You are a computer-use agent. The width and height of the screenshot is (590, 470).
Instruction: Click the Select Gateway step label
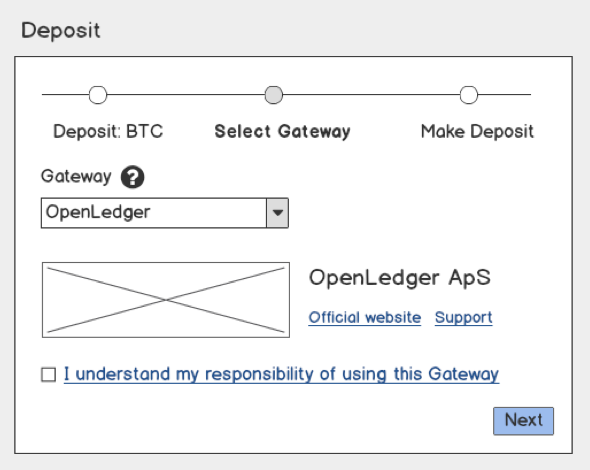[x=282, y=132]
